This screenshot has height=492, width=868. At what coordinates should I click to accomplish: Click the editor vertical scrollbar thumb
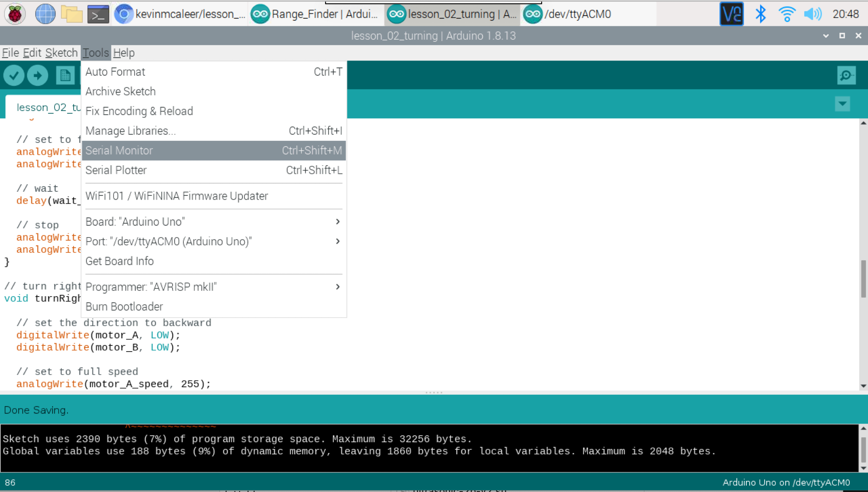click(863, 278)
